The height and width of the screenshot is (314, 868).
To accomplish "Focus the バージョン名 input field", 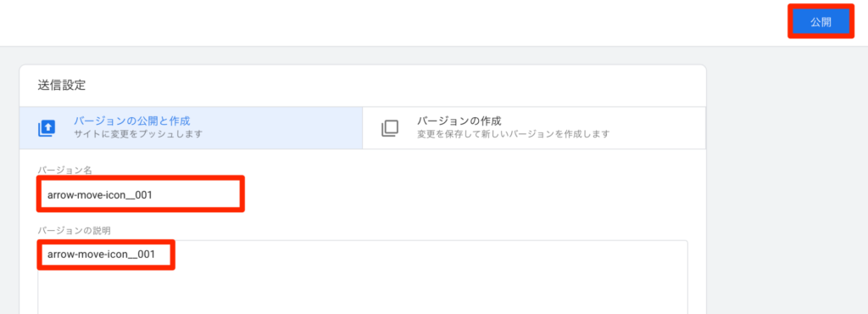I will [x=141, y=194].
